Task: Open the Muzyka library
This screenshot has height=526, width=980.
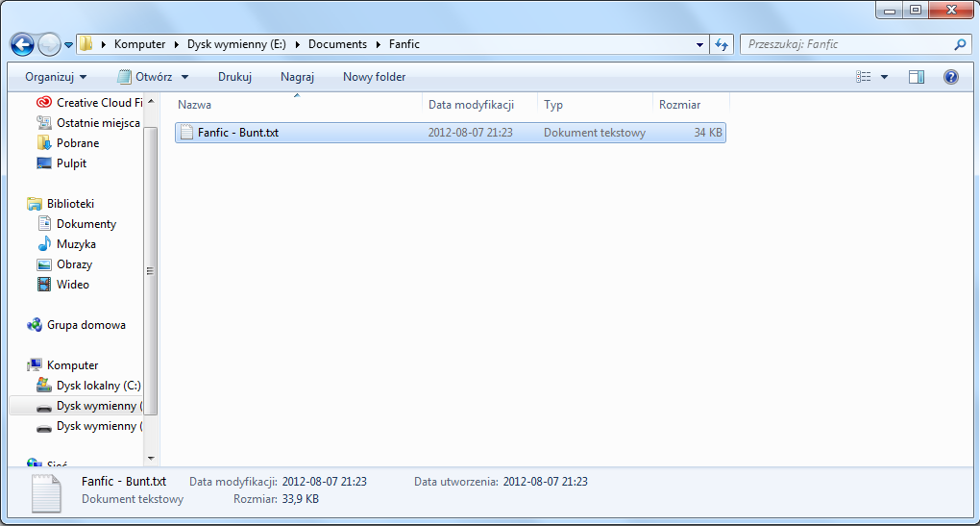Action: pyautogui.click(x=76, y=244)
